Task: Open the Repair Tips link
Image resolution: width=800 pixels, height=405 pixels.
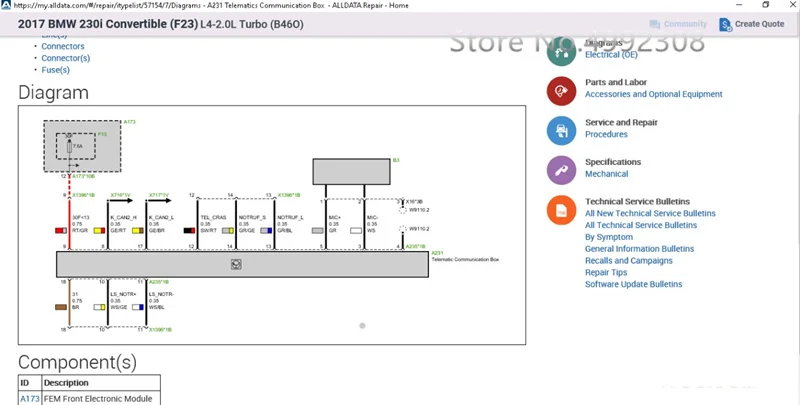Action: pos(606,272)
